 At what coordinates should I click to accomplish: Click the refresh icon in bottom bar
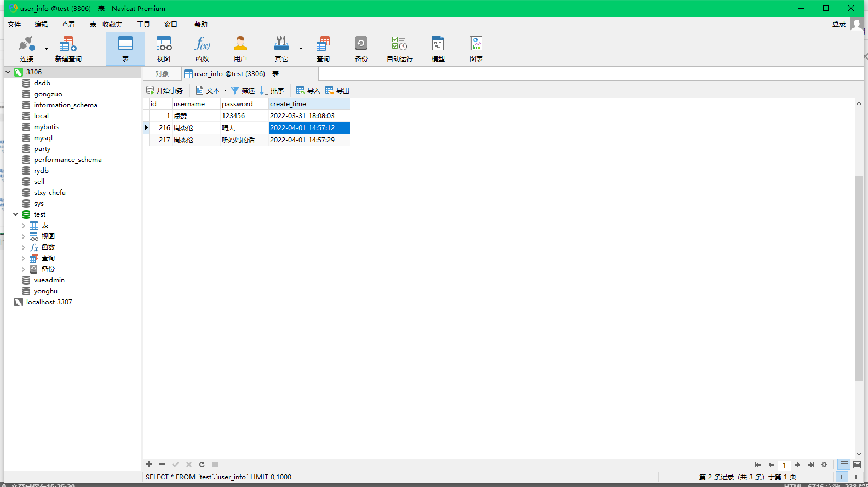(202, 465)
